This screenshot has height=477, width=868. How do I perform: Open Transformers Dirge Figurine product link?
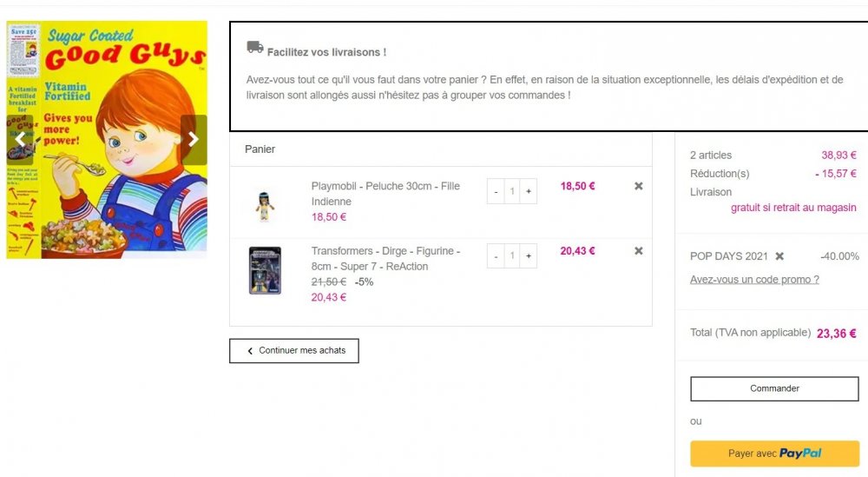tap(385, 259)
